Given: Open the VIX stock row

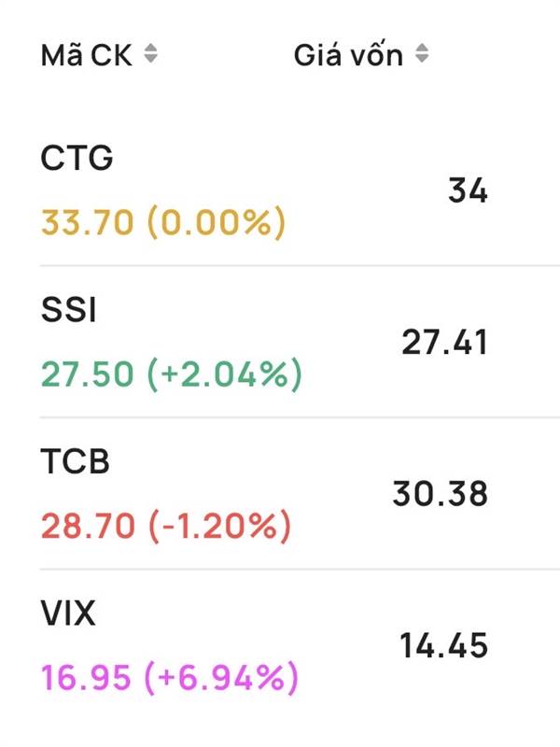Looking at the screenshot, I should click(300, 645).
